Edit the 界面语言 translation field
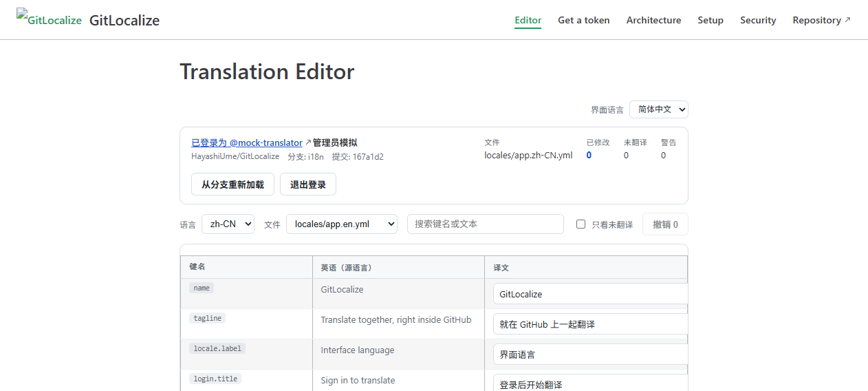The width and height of the screenshot is (868, 391). (591, 355)
